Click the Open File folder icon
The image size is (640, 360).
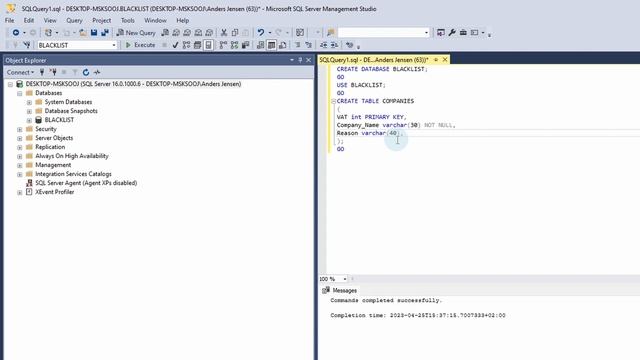(83, 33)
